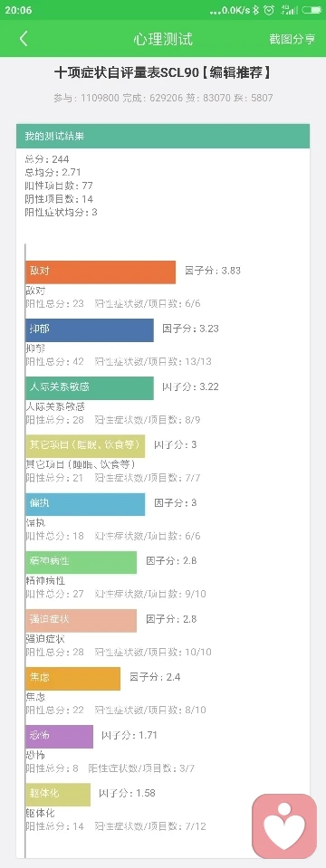The height and width of the screenshot is (868, 326).
Task: Click the purple 恐怖 bar
Action: [59, 736]
